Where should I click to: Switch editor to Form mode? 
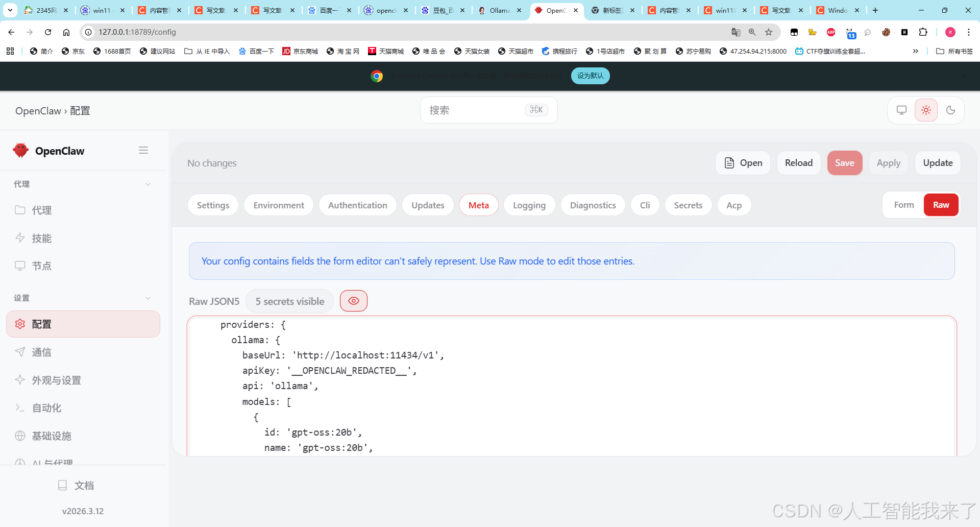coord(903,205)
